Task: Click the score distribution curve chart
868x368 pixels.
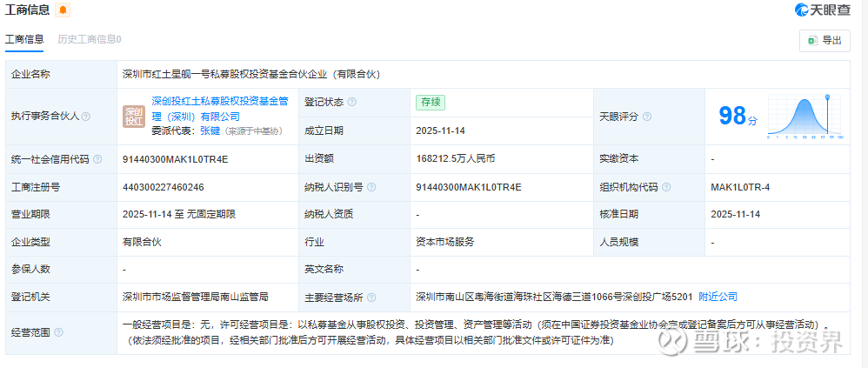Action: click(x=805, y=117)
